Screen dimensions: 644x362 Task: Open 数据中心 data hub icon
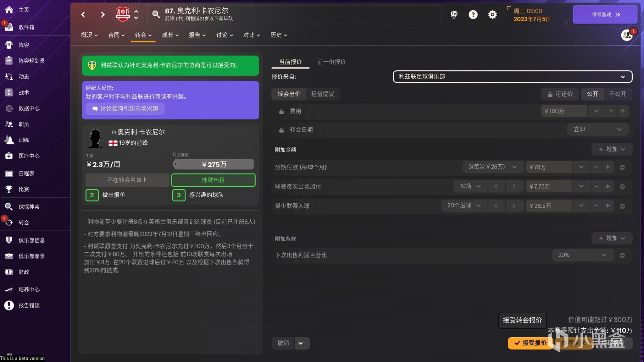pos(9,108)
